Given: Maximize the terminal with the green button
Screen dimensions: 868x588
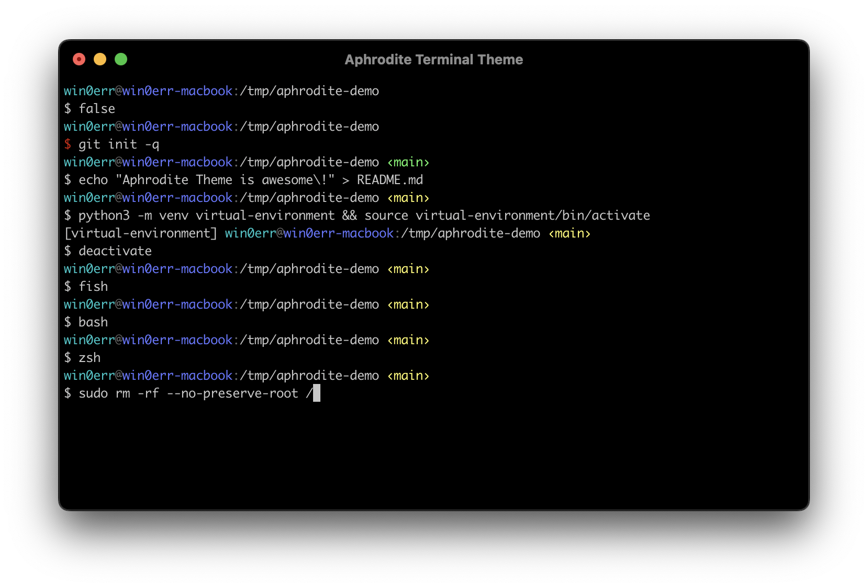Looking at the screenshot, I should pos(121,59).
